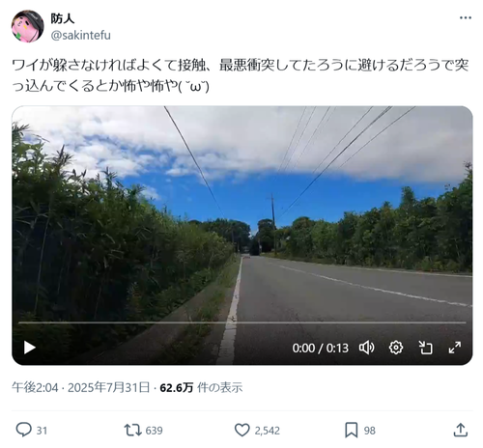Click the 2,542 likes count
This screenshot has height=448, width=483.
click(x=267, y=431)
